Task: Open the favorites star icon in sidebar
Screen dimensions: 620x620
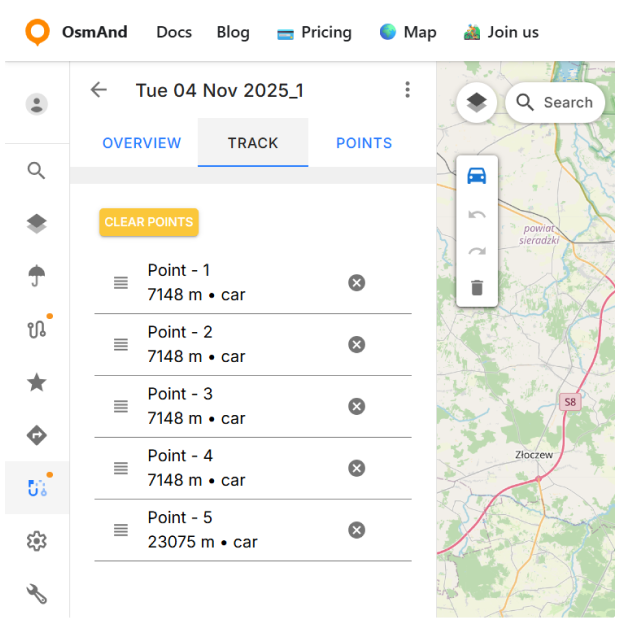Action: [x=37, y=382]
